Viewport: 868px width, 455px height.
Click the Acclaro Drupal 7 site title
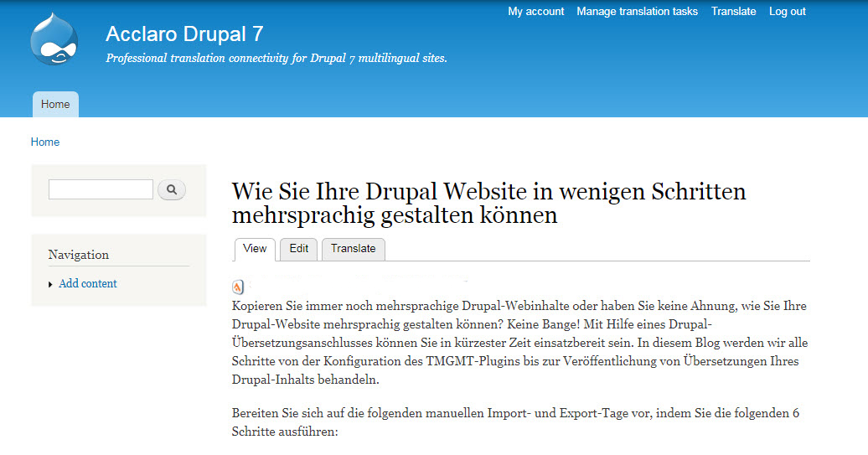point(184,34)
